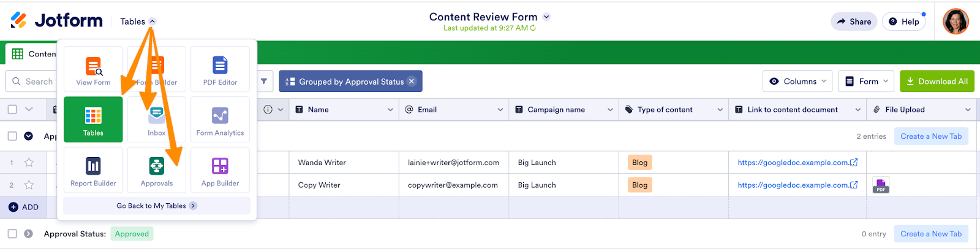Viewport: 980px width, 251px height.
Task: Open Form Analytics from the menu
Action: click(220, 120)
